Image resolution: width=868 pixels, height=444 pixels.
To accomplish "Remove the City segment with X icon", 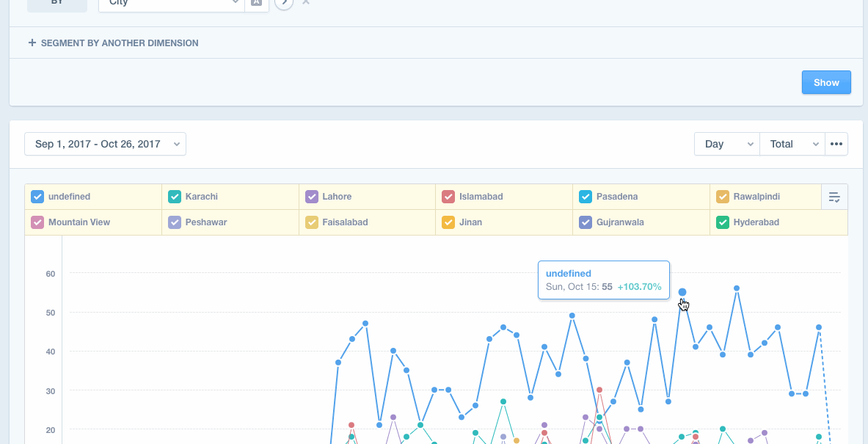I will [306, 2].
